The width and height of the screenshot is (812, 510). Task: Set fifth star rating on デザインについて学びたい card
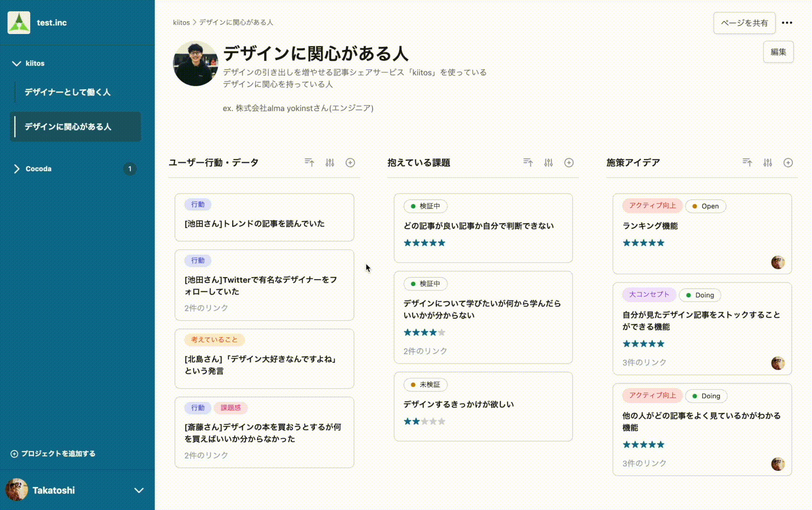coord(441,332)
